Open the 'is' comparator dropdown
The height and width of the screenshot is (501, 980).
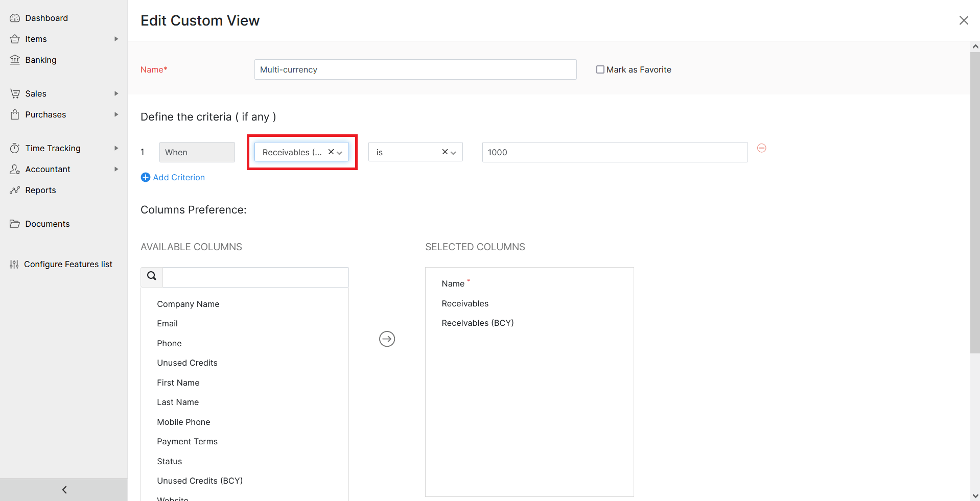[x=453, y=152]
